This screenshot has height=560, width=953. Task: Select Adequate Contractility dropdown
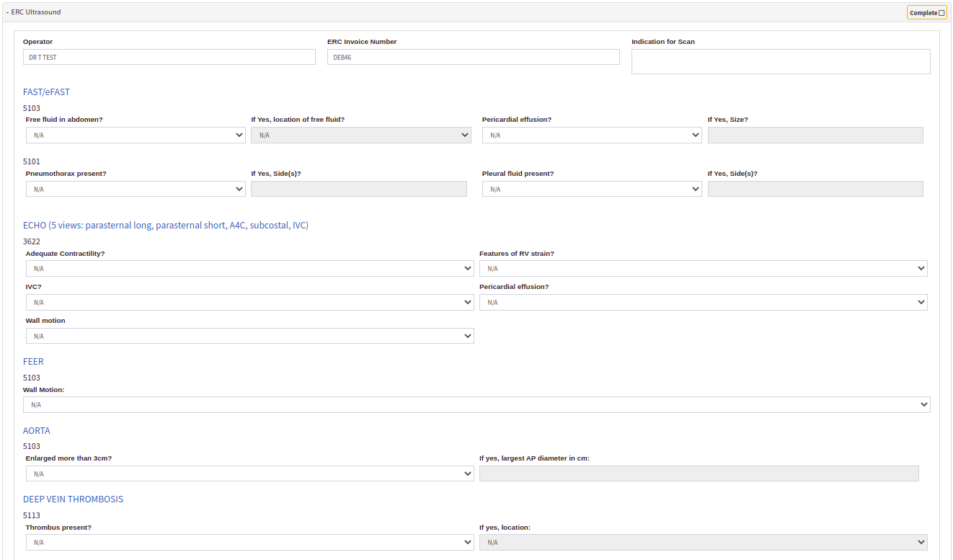coord(249,269)
